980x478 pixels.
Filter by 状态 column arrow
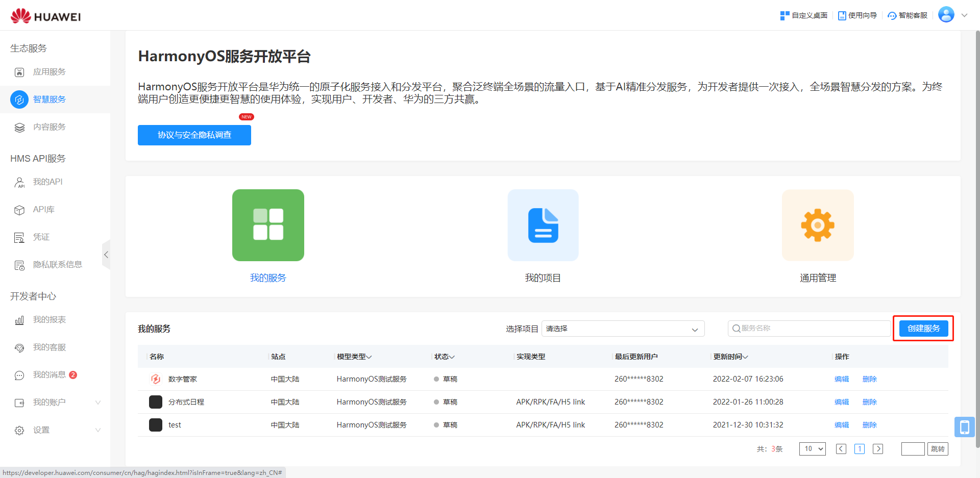[x=452, y=357]
